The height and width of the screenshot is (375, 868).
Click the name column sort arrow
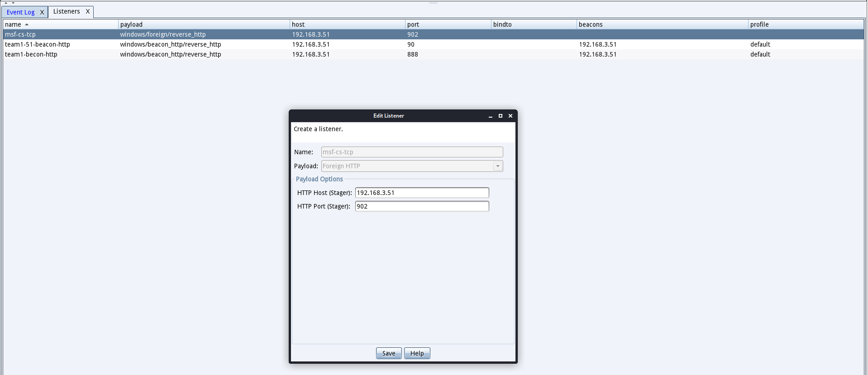(27, 24)
